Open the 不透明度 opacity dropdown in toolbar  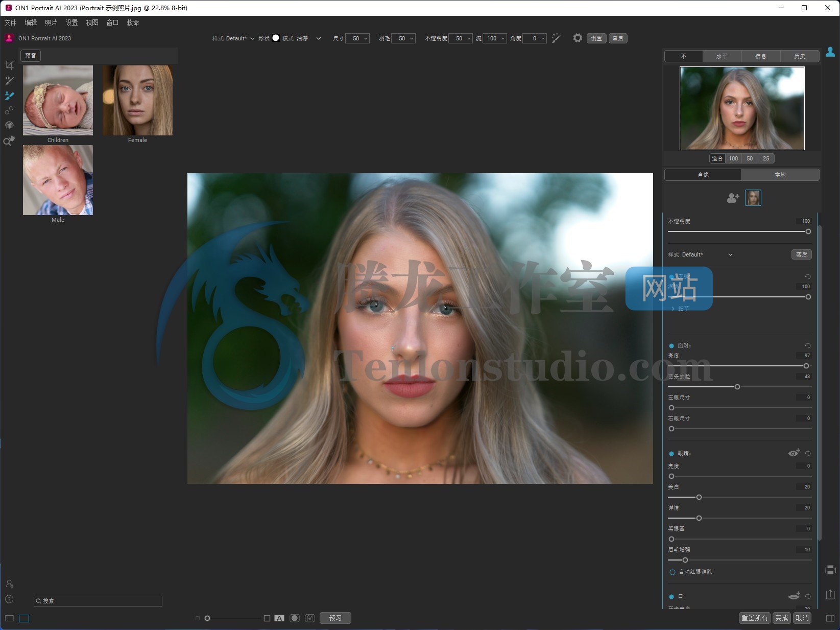(x=461, y=38)
